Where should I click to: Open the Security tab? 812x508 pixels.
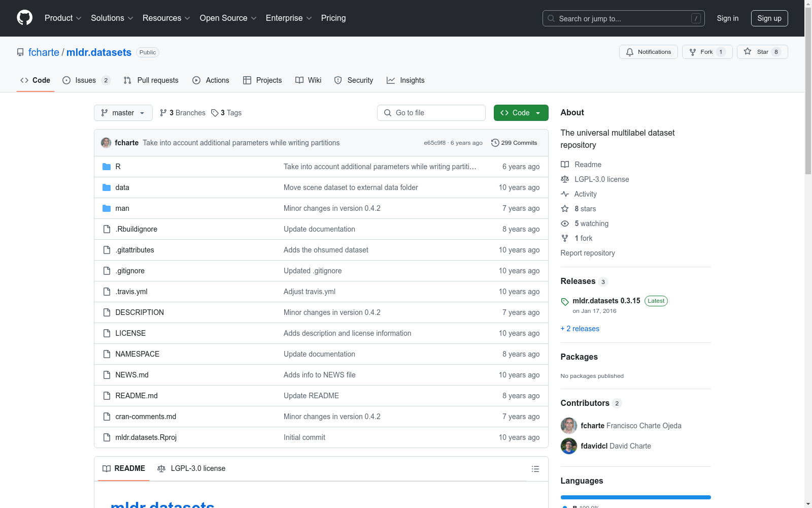pos(354,80)
